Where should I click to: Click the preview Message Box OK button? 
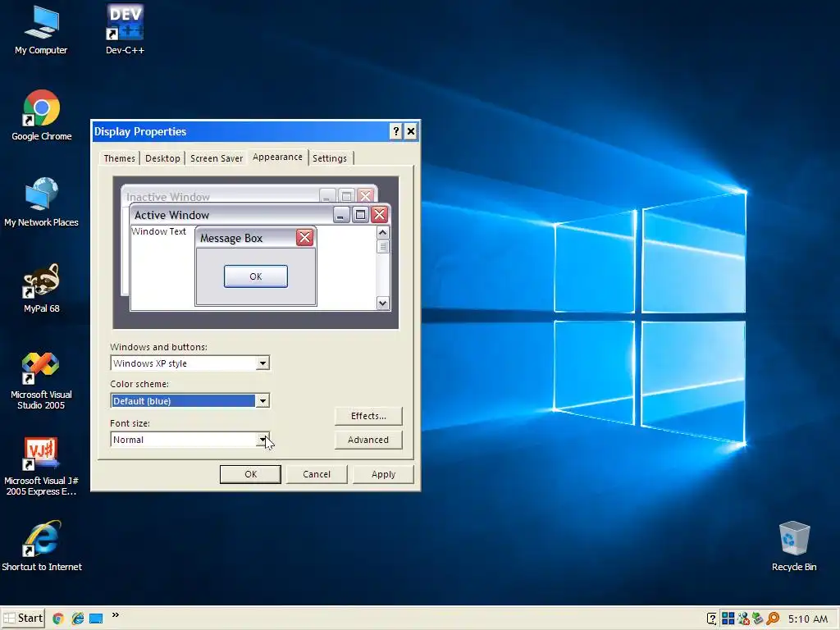[256, 276]
